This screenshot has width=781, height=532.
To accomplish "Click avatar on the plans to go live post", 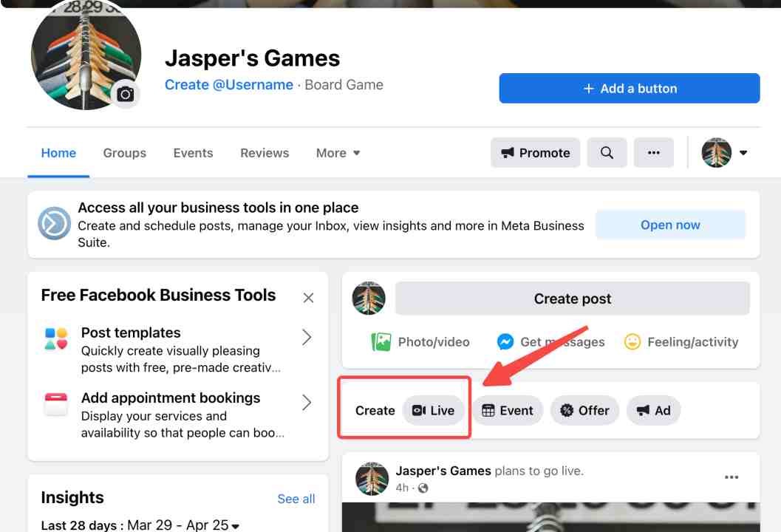I will click(x=372, y=478).
